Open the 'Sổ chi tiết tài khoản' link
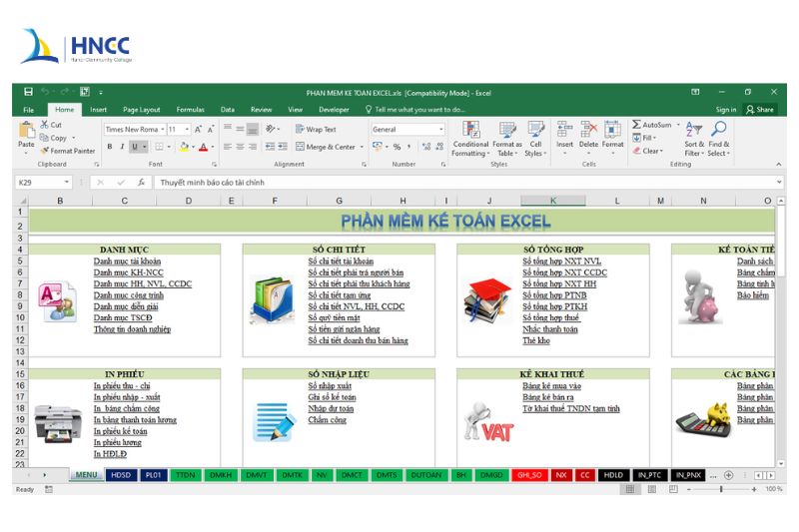The height and width of the screenshot is (532, 799). 341,262
